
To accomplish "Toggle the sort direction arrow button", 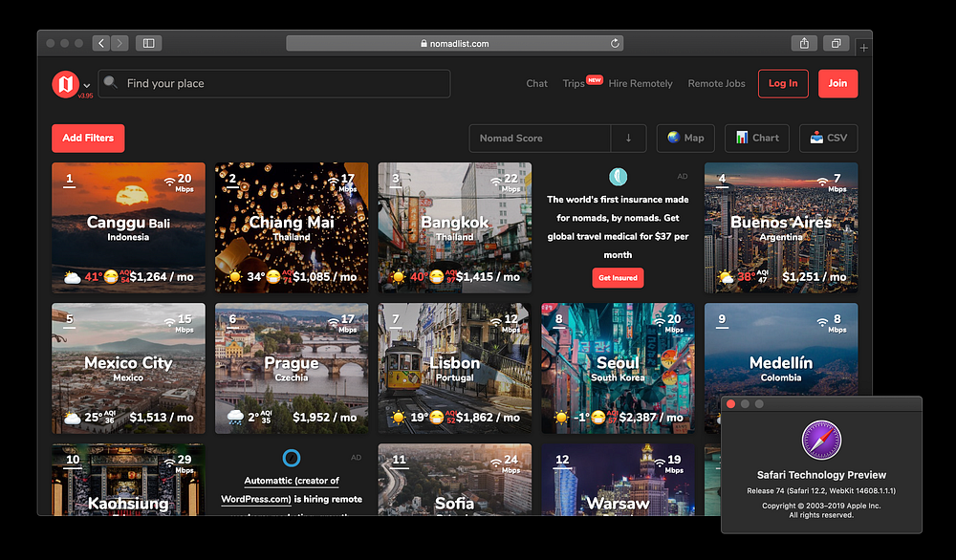I will (628, 138).
